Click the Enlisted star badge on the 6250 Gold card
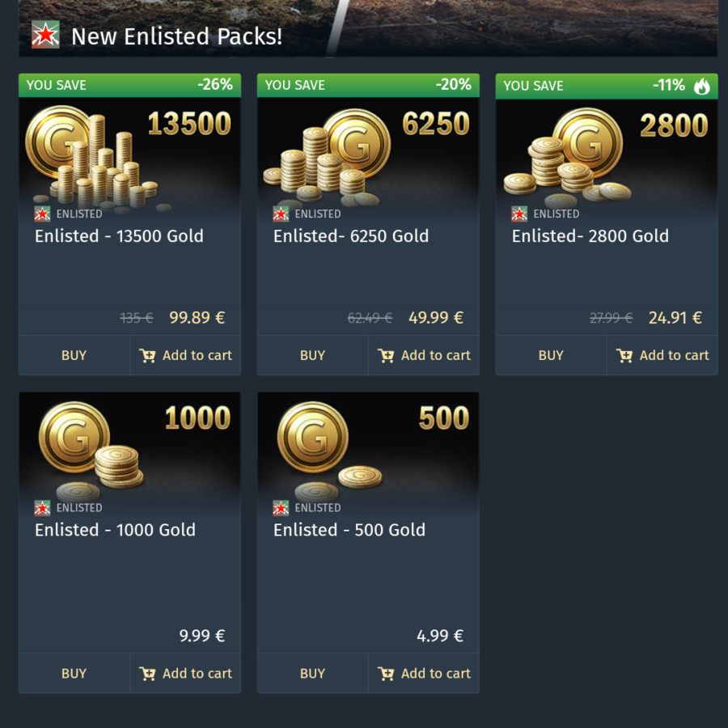The width and height of the screenshot is (728, 728). tap(281, 214)
